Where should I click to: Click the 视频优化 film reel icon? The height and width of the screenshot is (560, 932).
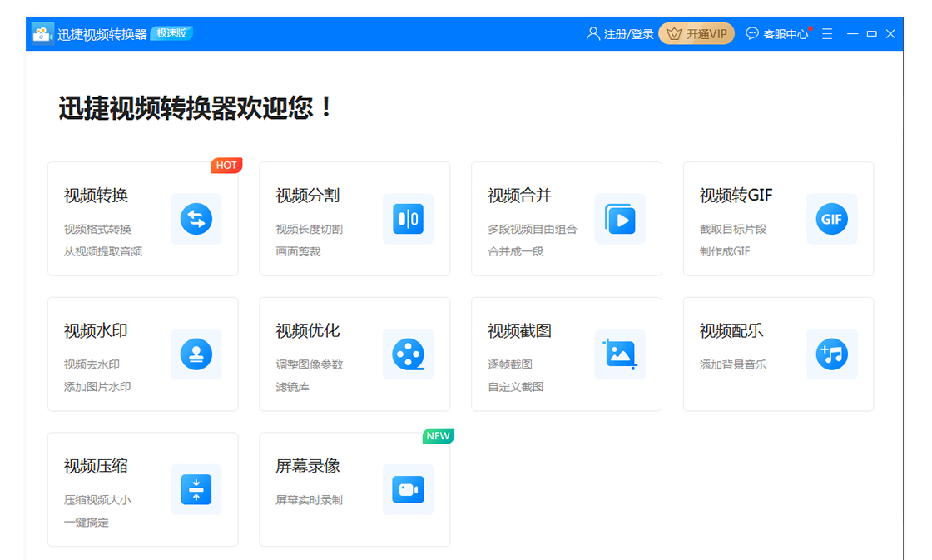point(408,354)
